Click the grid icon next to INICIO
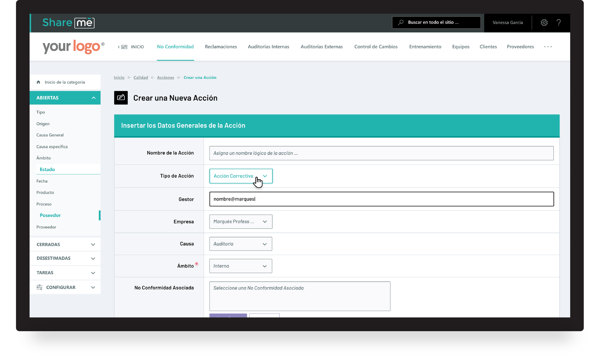 click(x=124, y=46)
